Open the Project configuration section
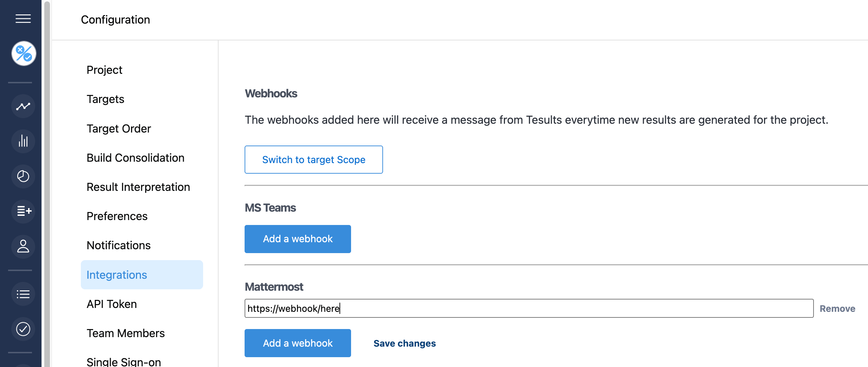Screen dimensions: 868x367 tap(104, 70)
